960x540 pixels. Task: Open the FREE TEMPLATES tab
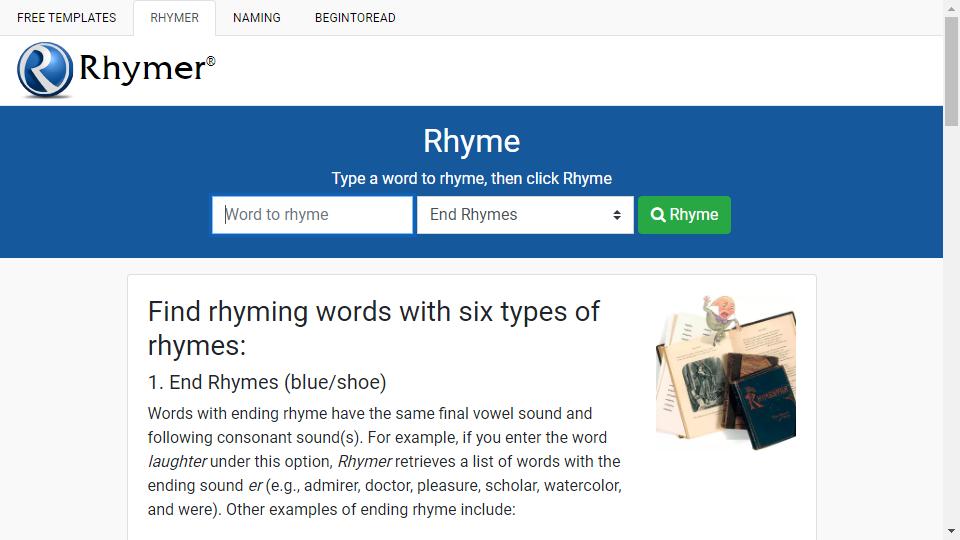(x=67, y=18)
